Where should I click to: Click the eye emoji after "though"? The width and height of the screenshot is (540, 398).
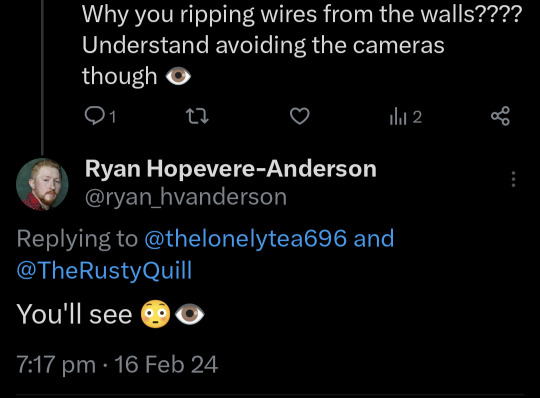178,76
